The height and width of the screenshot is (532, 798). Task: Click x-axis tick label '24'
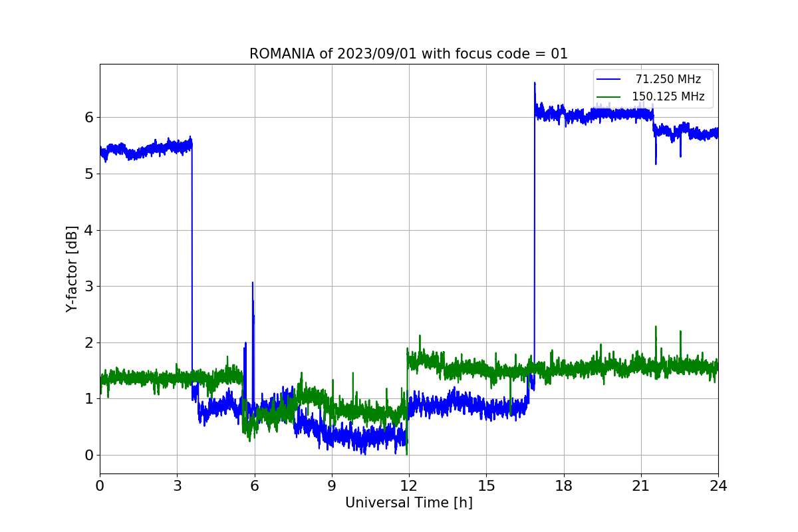coord(718,485)
